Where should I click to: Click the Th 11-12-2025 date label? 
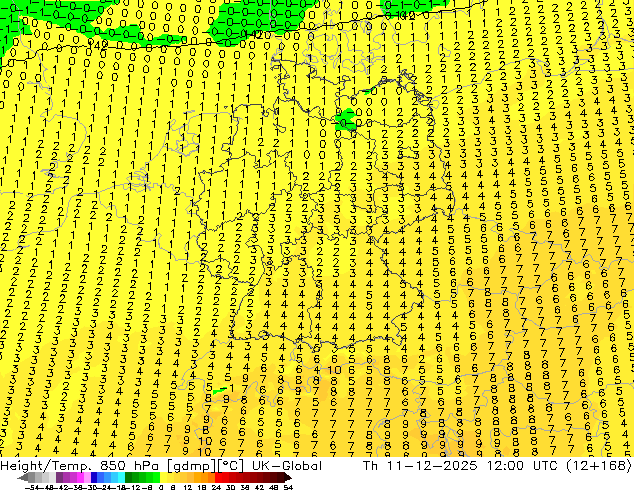tap(420, 466)
